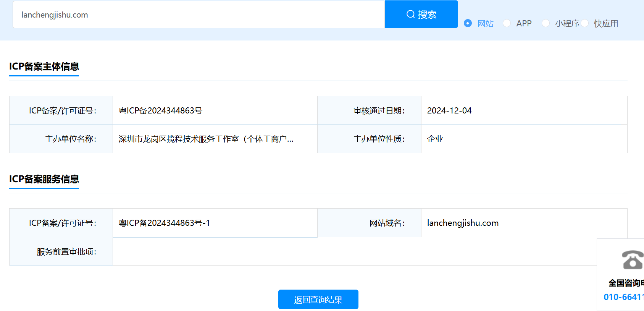Click the 主办单位性质 label cell
644x311 pixels.
point(369,139)
